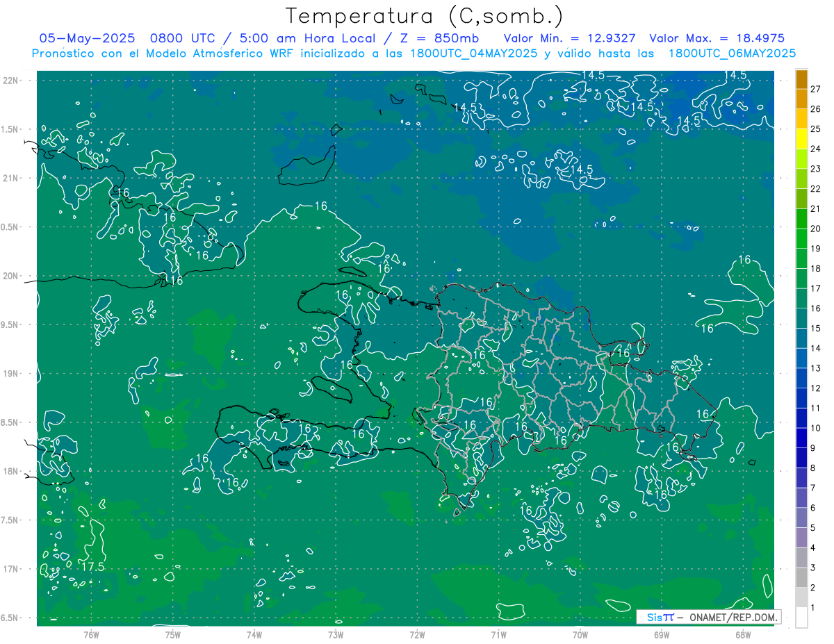This screenshot has width=834, height=644.
Task: Click the latitude axis label '17N'
Action: pos(10,569)
